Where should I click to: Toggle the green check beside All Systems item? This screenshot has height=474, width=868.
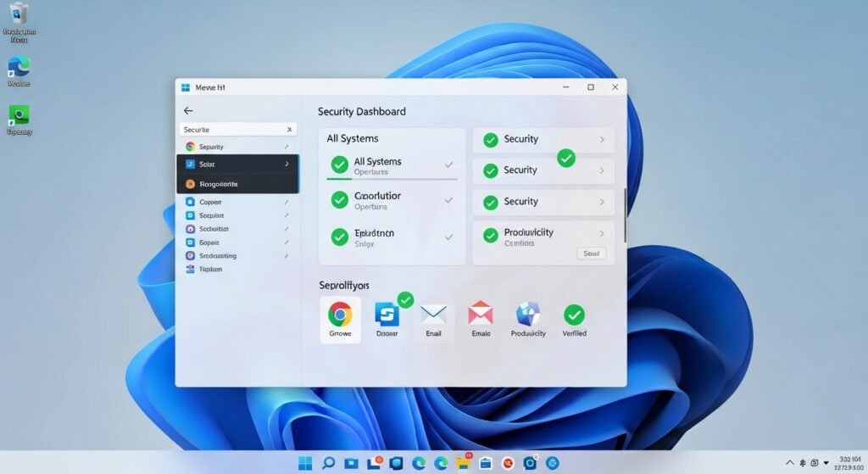(x=339, y=164)
